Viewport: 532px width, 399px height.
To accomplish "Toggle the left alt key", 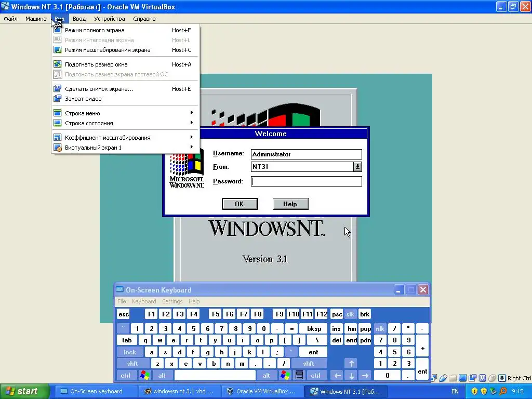I will coord(162,375).
